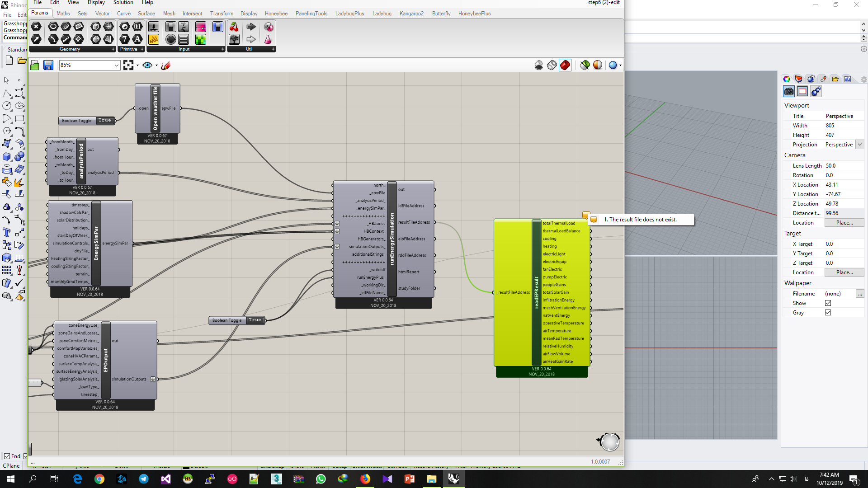The width and height of the screenshot is (868, 488).
Task: Uncheck the Wallpaper Show checkbox
Action: 828,303
